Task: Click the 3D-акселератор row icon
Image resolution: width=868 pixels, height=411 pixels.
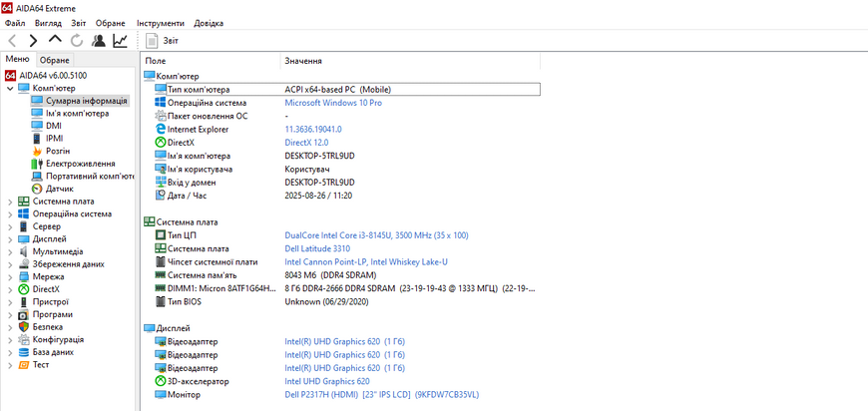Action: click(x=161, y=382)
